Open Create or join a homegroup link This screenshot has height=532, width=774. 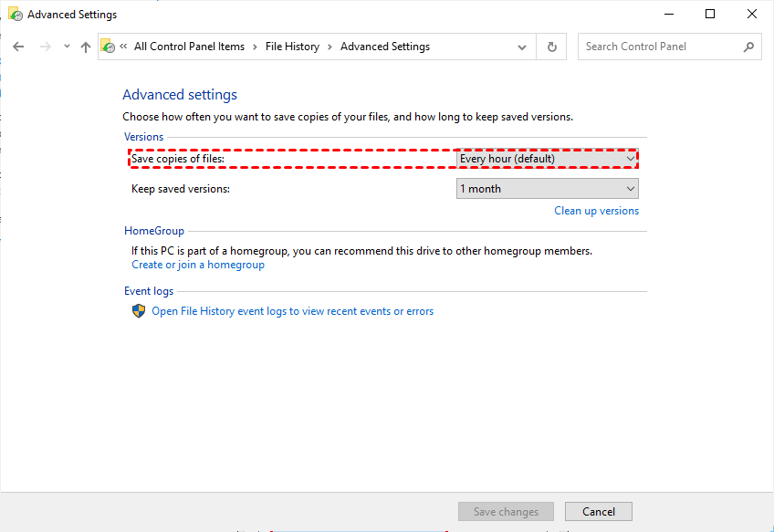[198, 265]
